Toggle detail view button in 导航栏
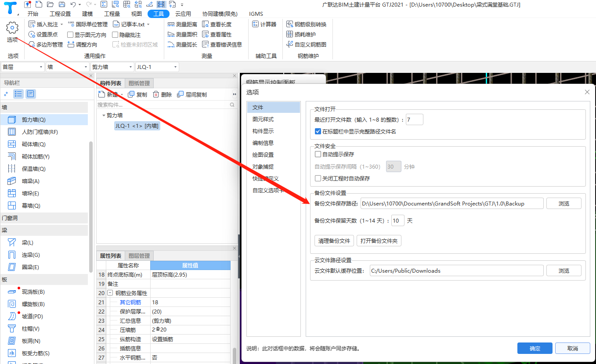The height and width of the screenshot is (364, 596). pos(31,94)
